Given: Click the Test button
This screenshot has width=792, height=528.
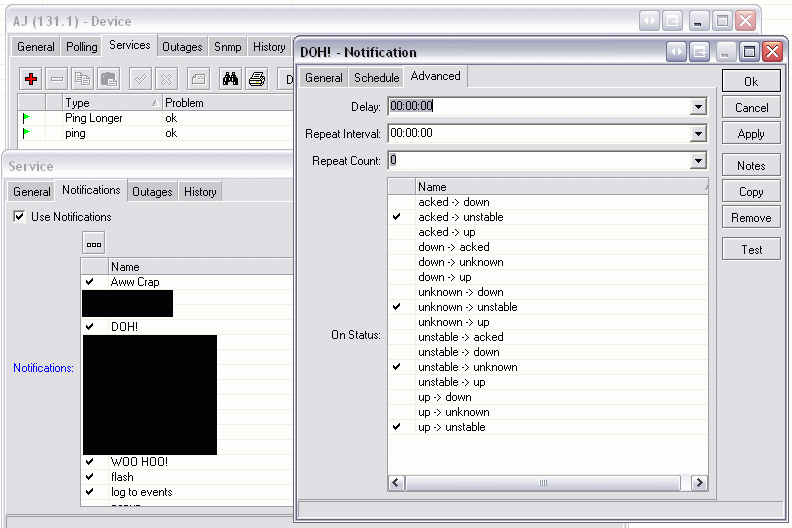Looking at the screenshot, I should coord(751,250).
